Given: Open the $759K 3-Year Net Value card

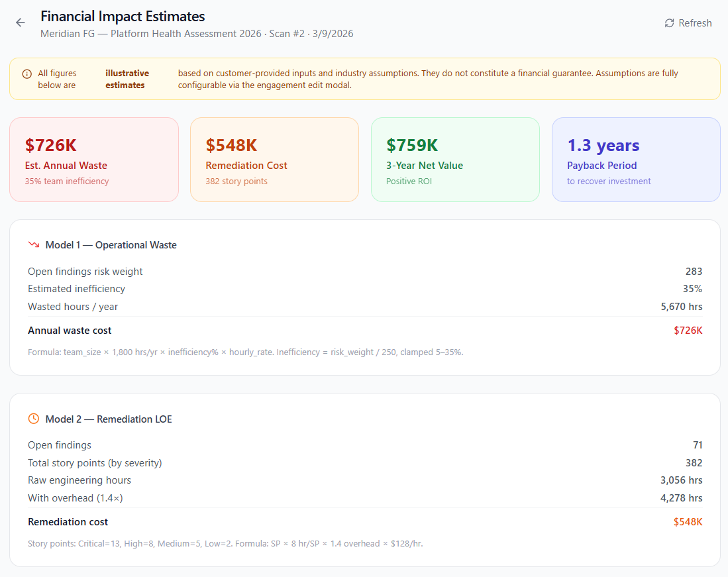Looking at the screenshot, I should coord(455,160).
